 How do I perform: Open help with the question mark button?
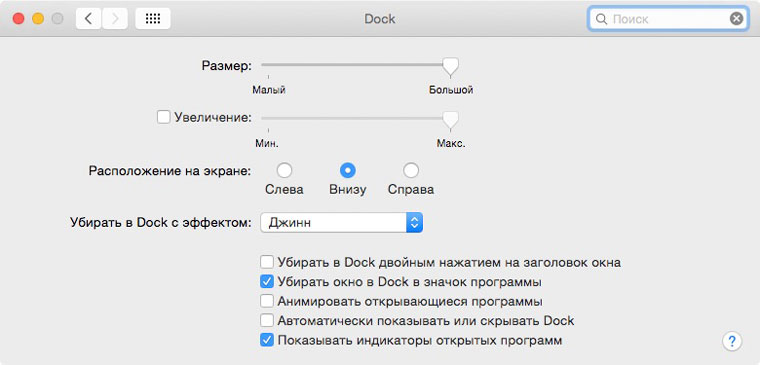tap(732, 341)
